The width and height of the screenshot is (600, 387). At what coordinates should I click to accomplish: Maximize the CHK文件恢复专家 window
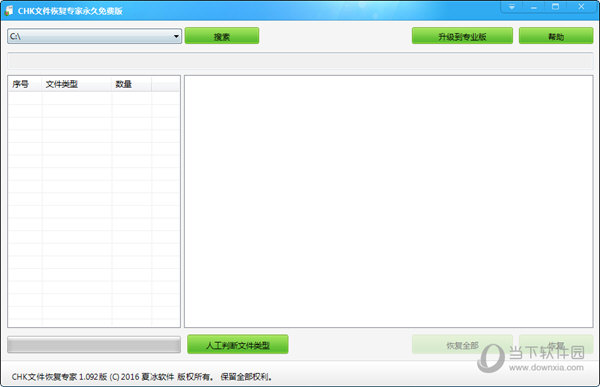556,7
